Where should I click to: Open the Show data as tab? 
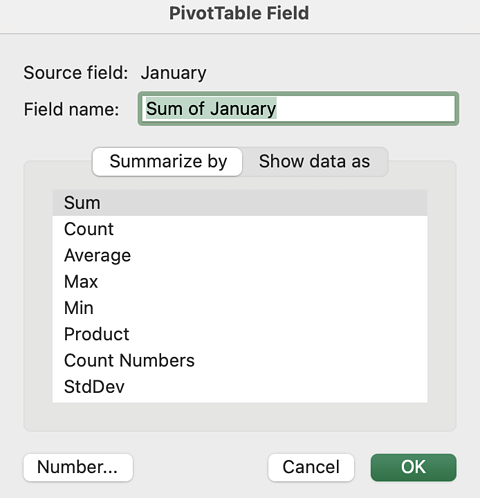314,162
